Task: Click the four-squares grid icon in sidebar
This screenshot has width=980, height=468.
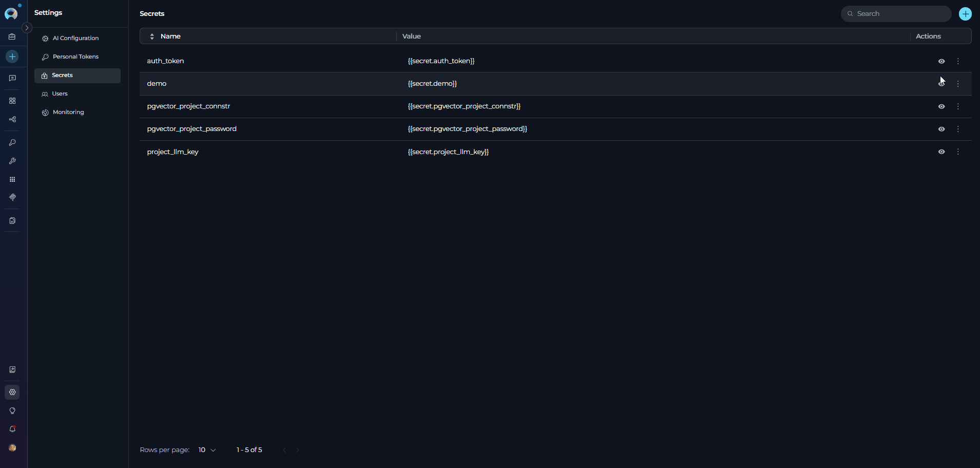Action: (x=12, y=101)
